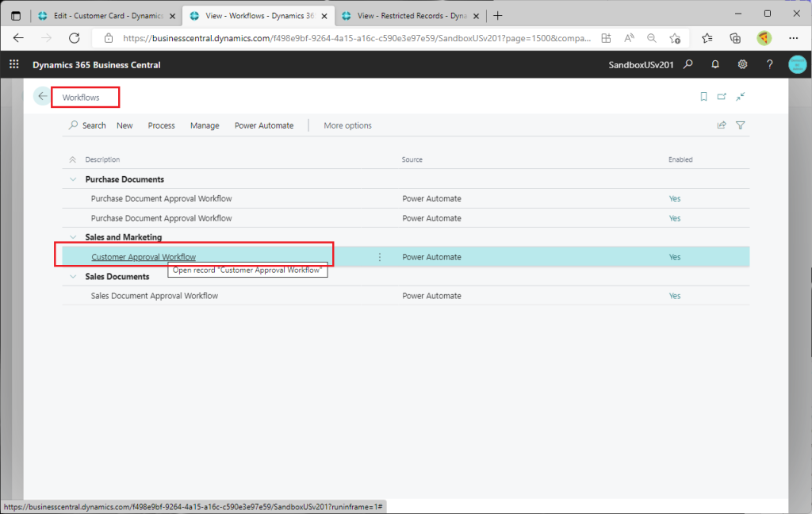Collapse all groups via Description header chevron

click(73, 160)
